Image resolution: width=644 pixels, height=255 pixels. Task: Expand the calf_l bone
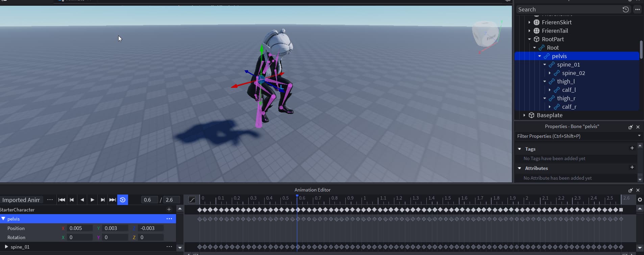[550, 90]
